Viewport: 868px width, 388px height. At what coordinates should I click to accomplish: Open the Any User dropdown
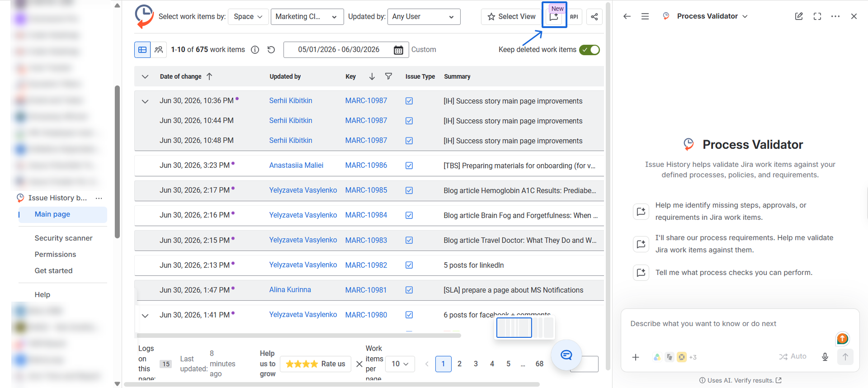tap(424, 17)
